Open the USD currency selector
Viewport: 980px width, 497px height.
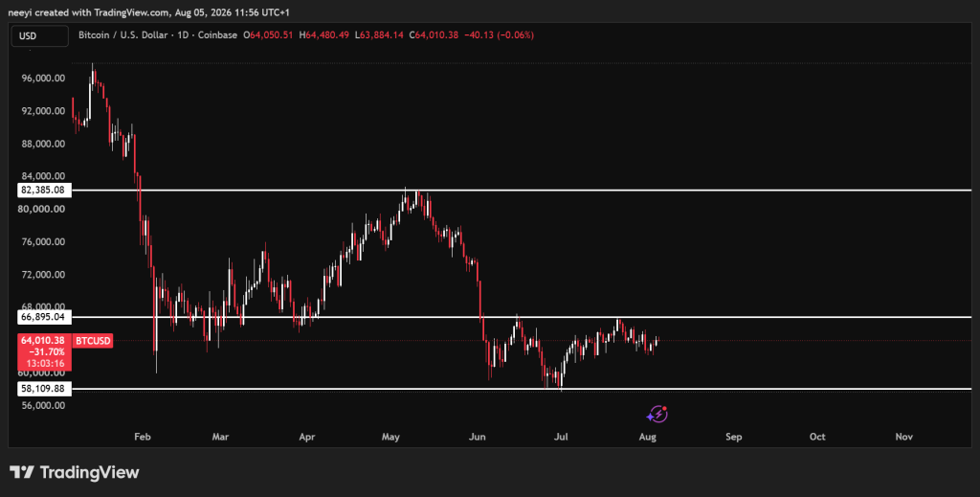tap(39, 36)
